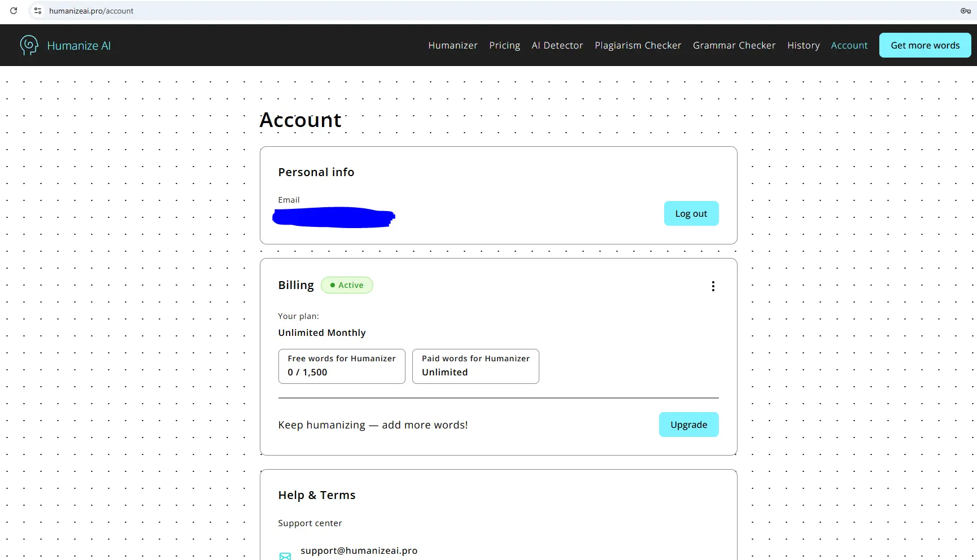Viewport: 977px width, 560px height.
Task: Open site information icon in address bar
Action: coord(38,11)
